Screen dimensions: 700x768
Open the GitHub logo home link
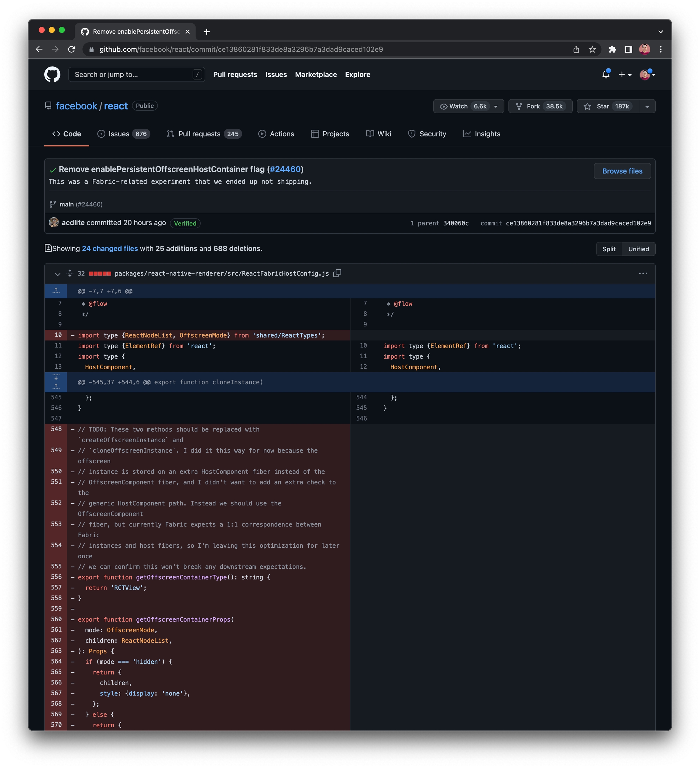(x=52, y=74)
